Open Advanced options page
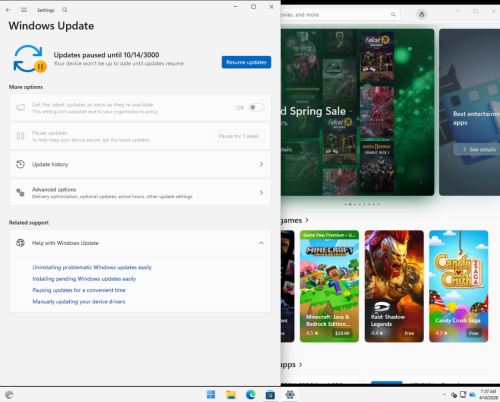Viewport: 500px width, 402px height. pyautogui.click(x=140, y=193)
